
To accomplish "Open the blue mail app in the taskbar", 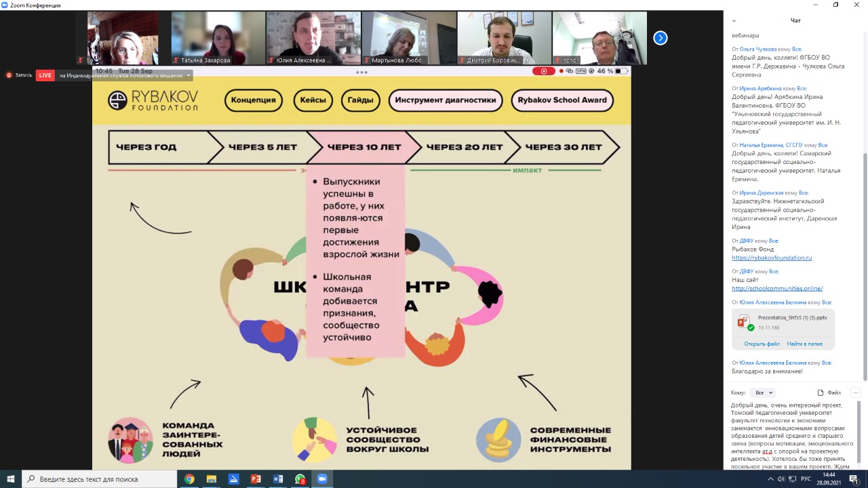I will (x=233, y=479).
